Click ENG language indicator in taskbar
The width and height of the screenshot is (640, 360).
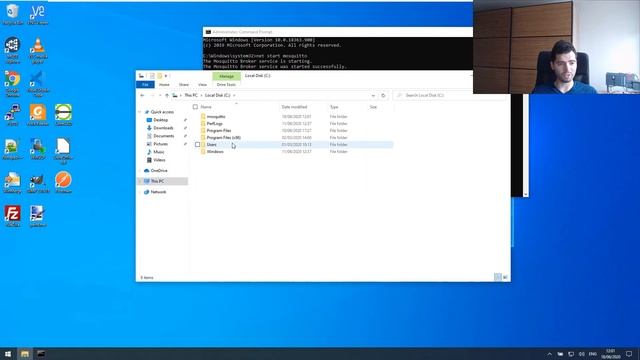point(593,354)
